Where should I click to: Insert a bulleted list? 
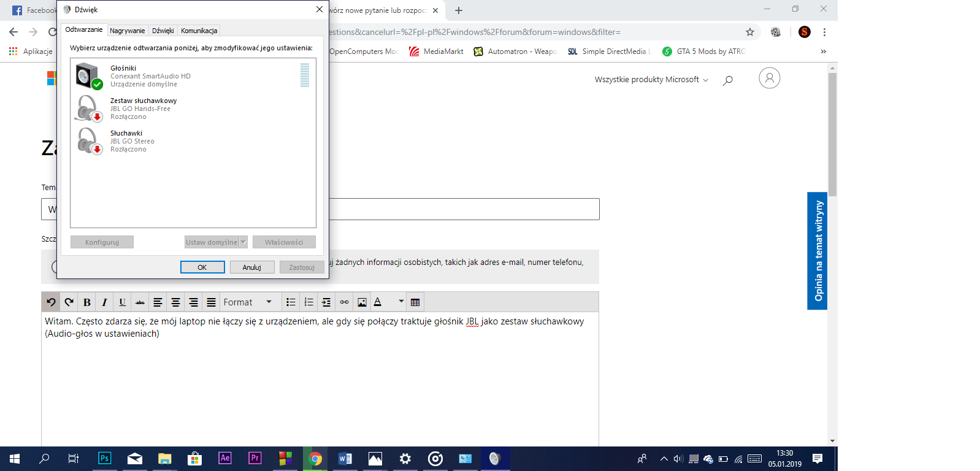[291, 302]
